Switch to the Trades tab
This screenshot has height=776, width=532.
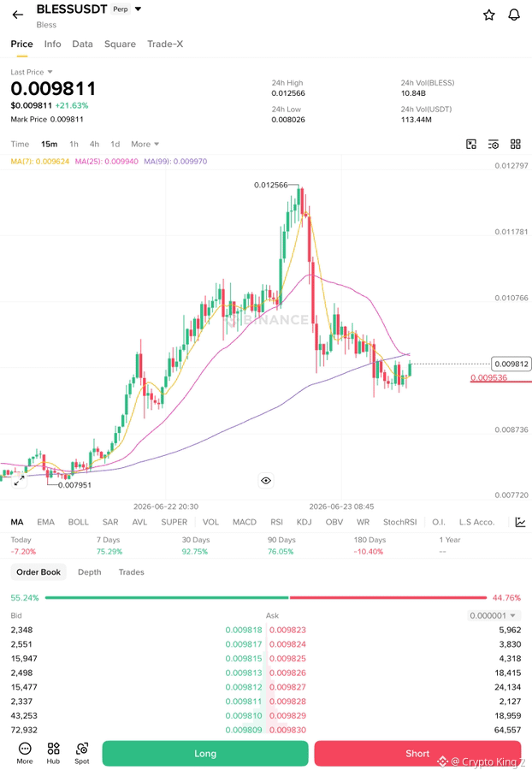coord(131,572)
